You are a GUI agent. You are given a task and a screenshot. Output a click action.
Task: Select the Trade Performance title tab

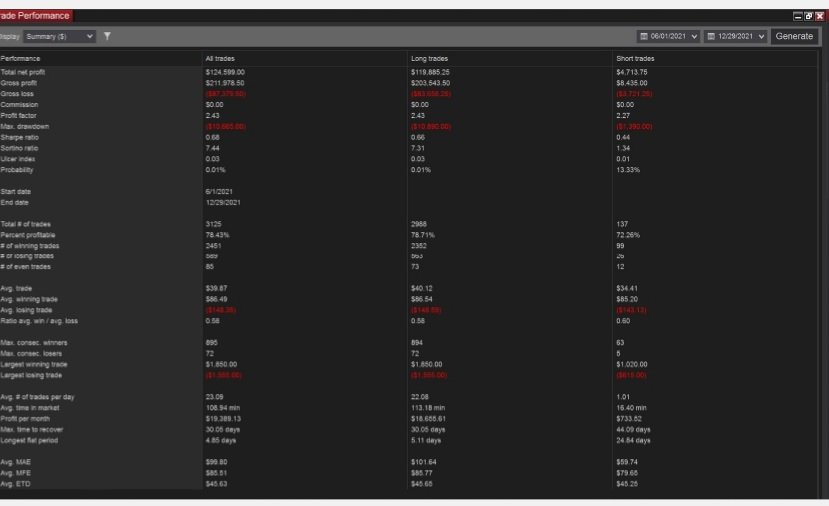pos(35,16)
